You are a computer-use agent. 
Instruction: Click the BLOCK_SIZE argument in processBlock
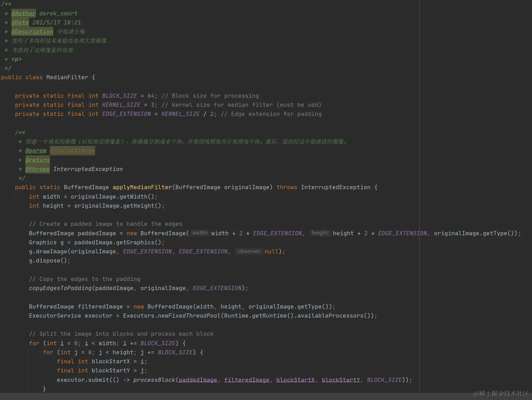pyautogui.click(x=385, y=380)
